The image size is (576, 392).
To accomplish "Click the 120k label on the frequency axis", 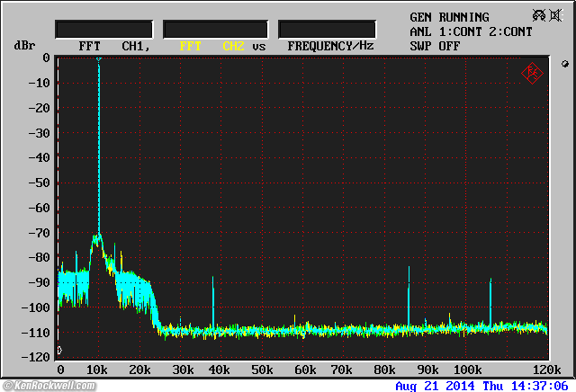I will pyautogui.click(x=546, y=370).
